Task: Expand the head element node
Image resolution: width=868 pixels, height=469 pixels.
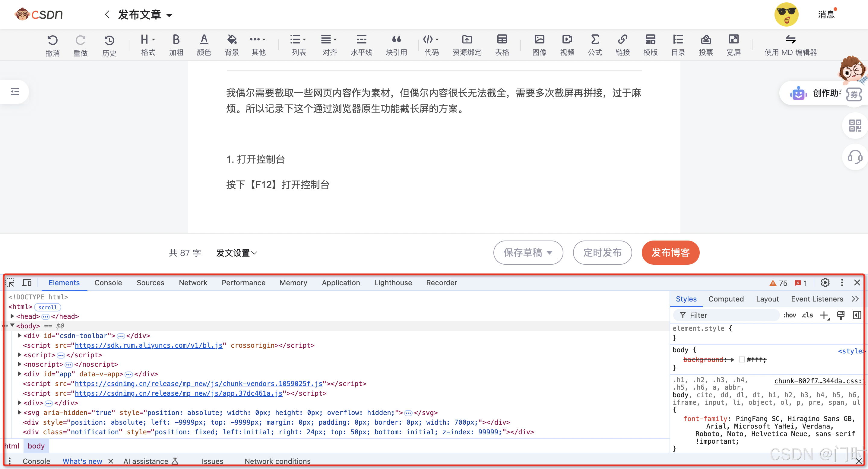Action: click(12, 316)
